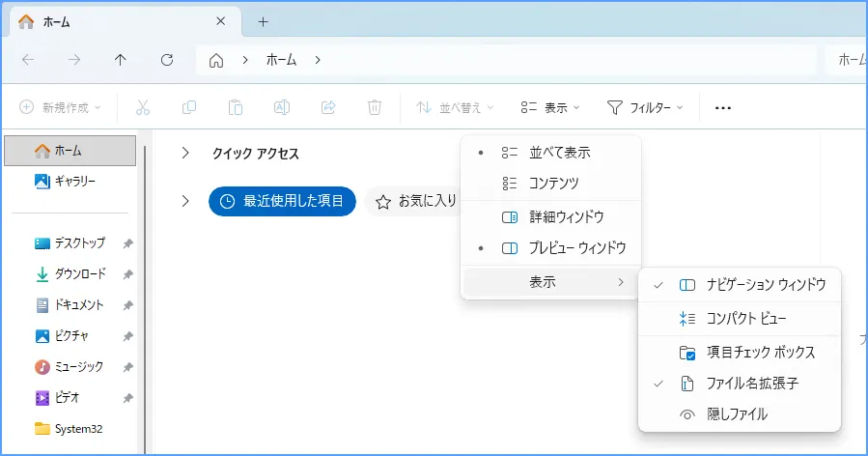Viewport: 868px width, 456px height.
Task: Click the Delete trash icon
Action: coord(375,107)
